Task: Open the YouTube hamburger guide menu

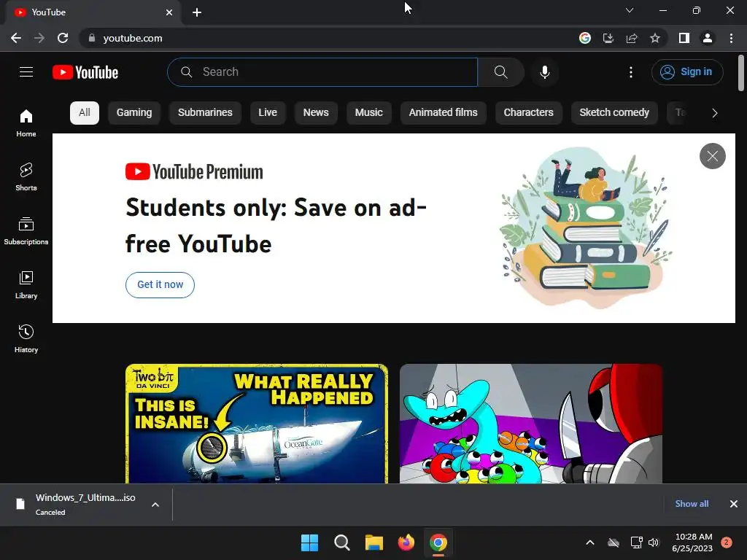Action: (26, 72)
